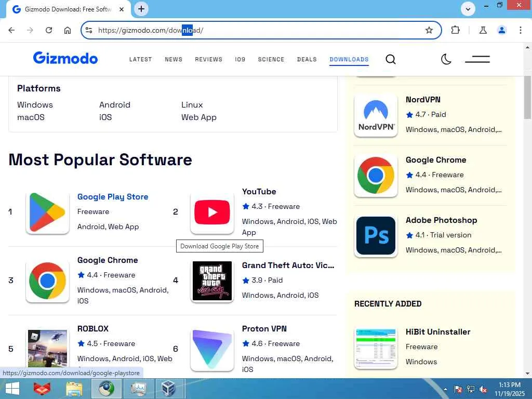
Task: Click the scrollbar down arrow
Action: (527, 374)
